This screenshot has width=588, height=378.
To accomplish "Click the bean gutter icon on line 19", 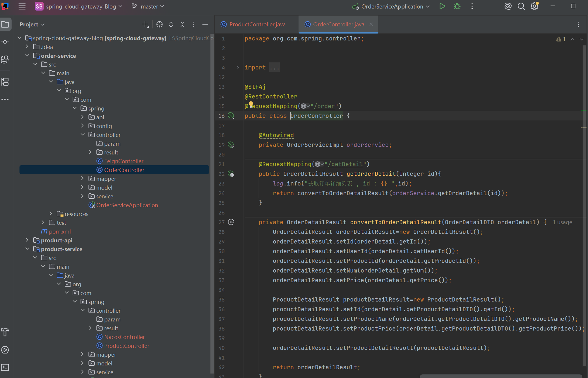I will 231,145.
